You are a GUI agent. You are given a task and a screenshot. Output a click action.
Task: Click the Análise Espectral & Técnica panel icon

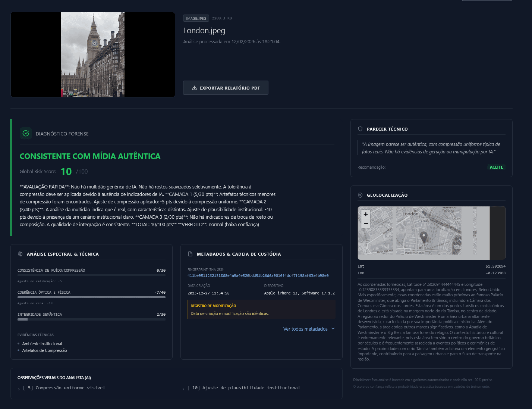click(21, 254)
